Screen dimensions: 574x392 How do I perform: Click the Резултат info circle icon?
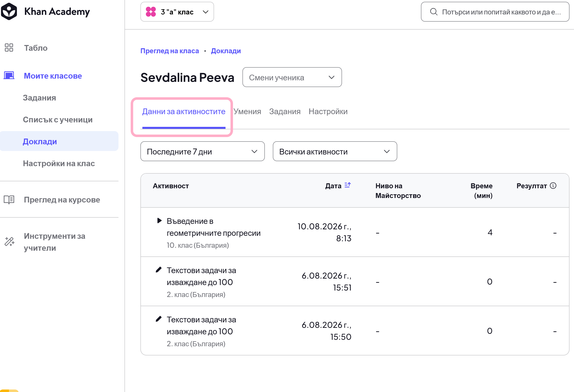[553, 186]
